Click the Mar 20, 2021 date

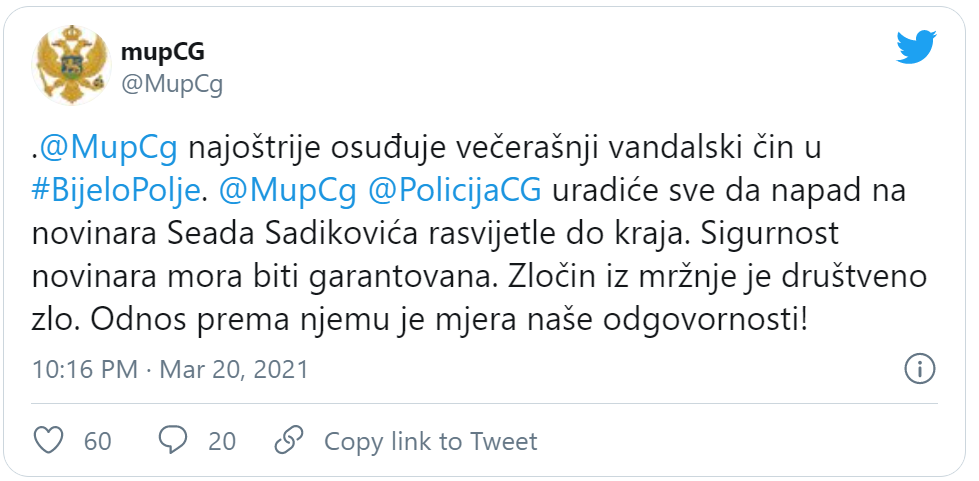(234, 369)
